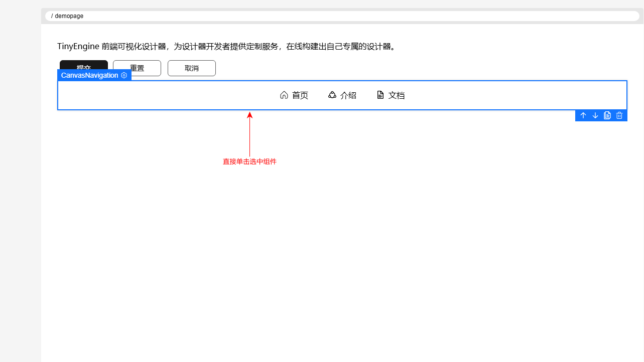Click the red arrowhead below the navigation bar
644x362 pixels.
(249, 115)
